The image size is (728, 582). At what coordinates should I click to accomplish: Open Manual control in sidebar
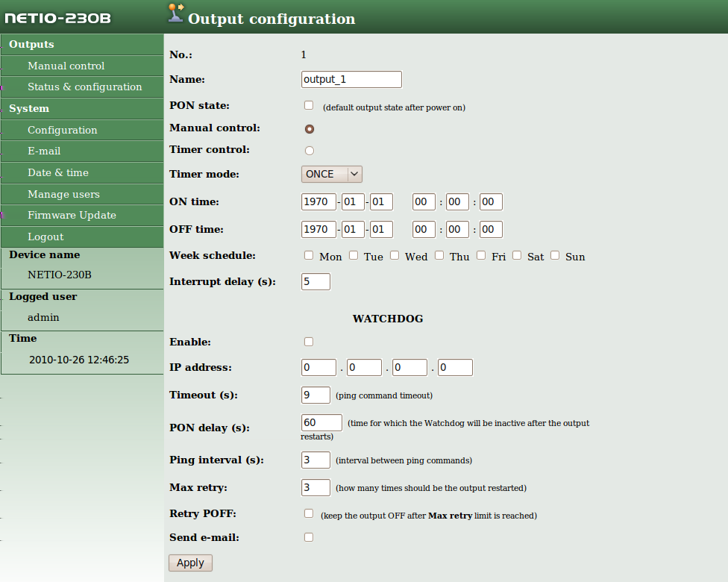point(66,66)
